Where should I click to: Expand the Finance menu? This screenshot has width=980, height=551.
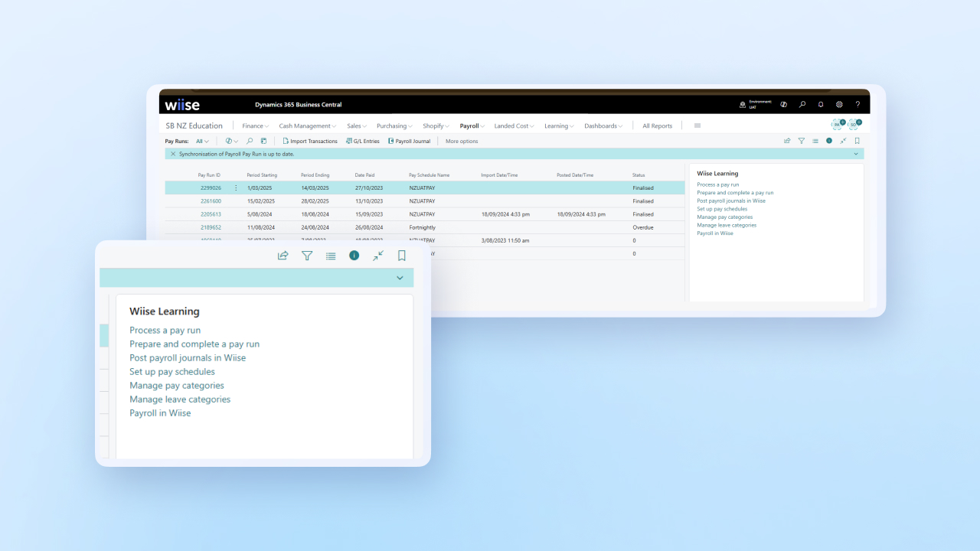[x=255, y=126]
